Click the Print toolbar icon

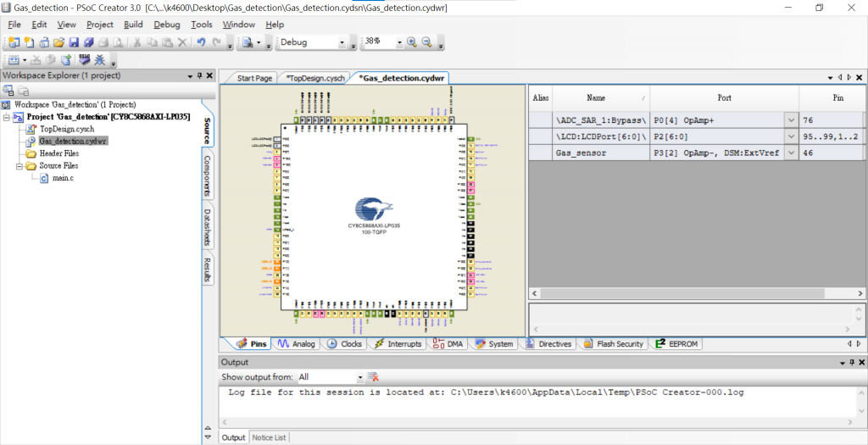click(103, 42)
